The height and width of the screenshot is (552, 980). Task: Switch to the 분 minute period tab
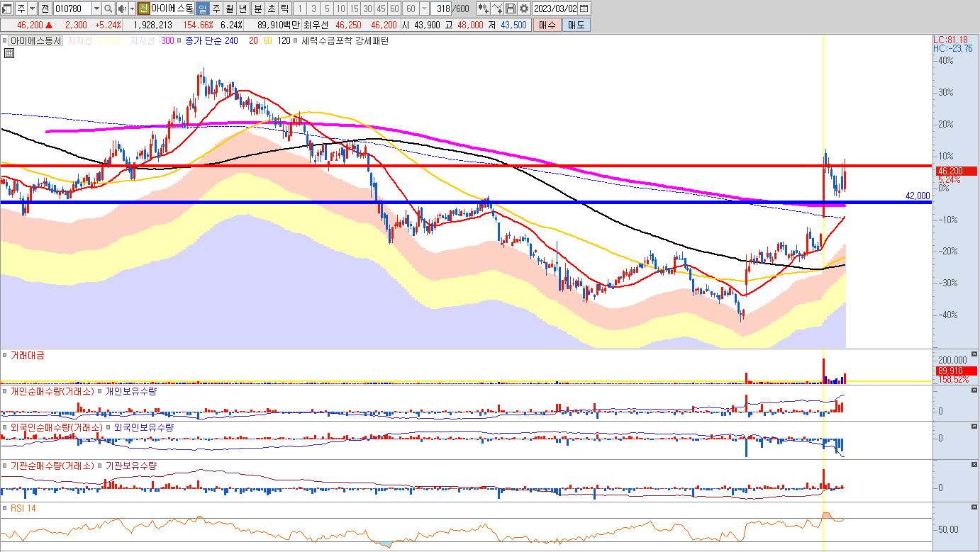click(x=257, y=9)
